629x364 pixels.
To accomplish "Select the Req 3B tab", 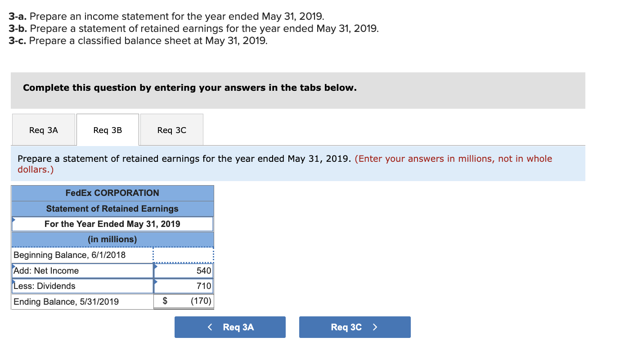I will point(108,129).
